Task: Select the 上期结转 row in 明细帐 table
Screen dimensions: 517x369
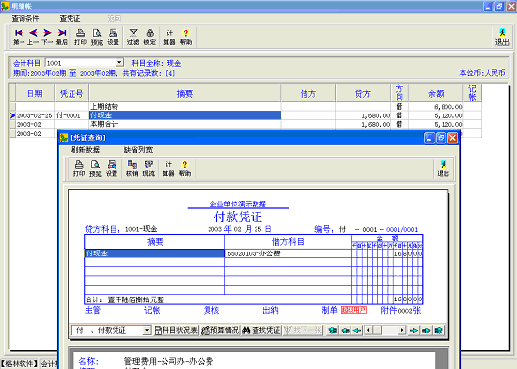Action: tap(245, 107)
